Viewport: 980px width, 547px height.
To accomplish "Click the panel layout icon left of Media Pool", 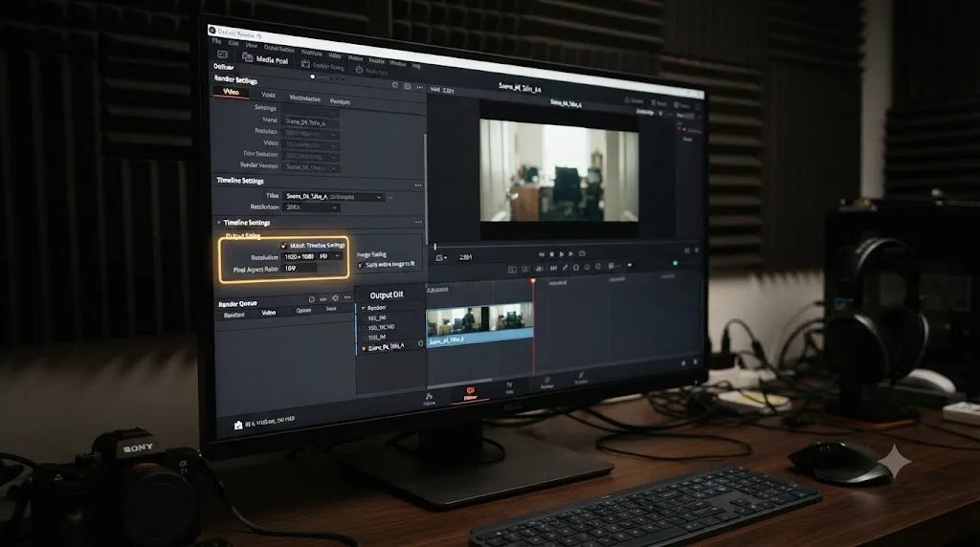I will (222, 55).
